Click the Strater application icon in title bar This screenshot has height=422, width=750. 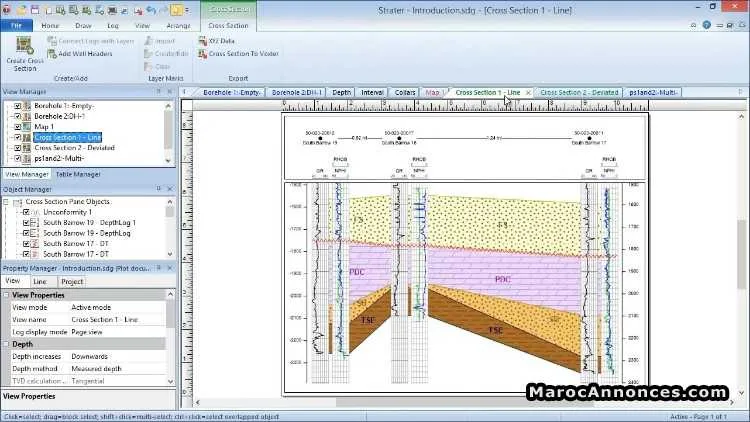point(7,10)
